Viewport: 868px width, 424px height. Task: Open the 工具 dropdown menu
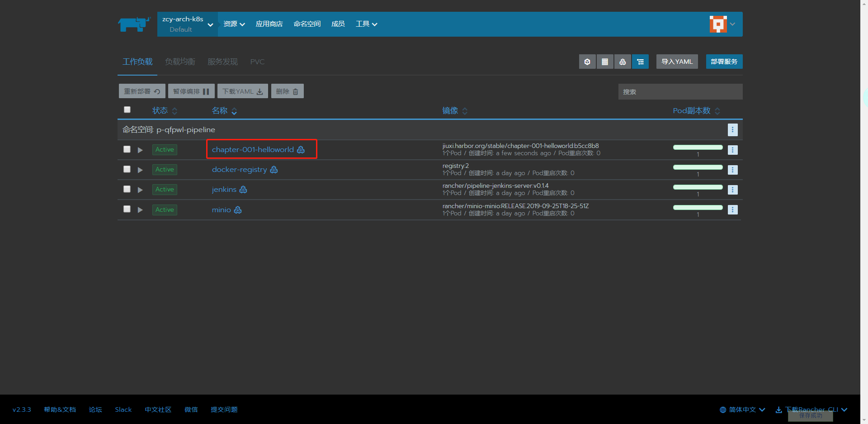pos(366,24)
